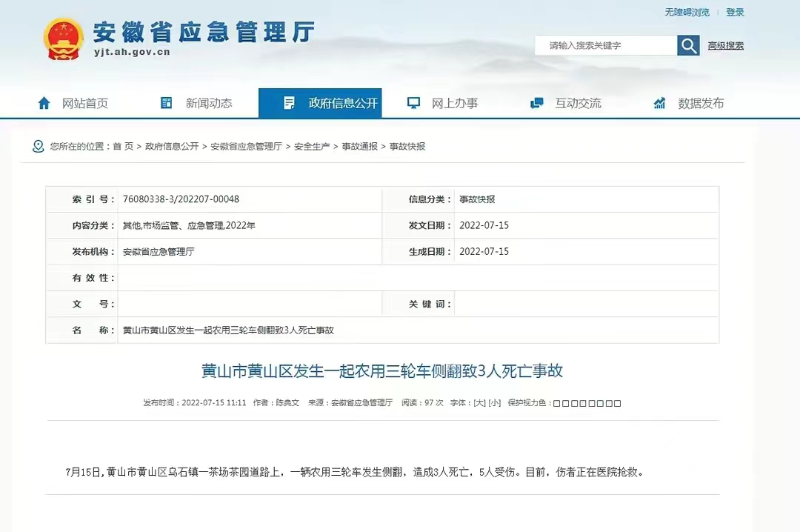Click the 首页 breadcrumb link
Screen dimensions: 800x532
[123, 147]
